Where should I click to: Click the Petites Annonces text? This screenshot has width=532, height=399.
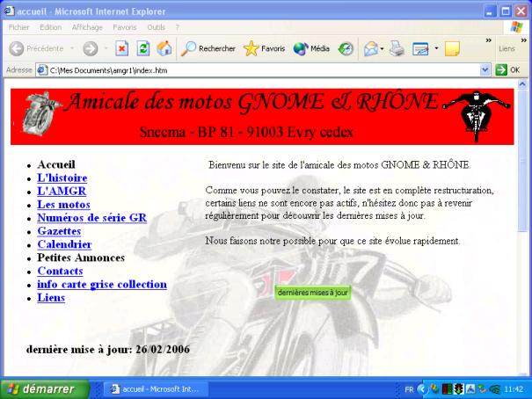coord(81,258)
